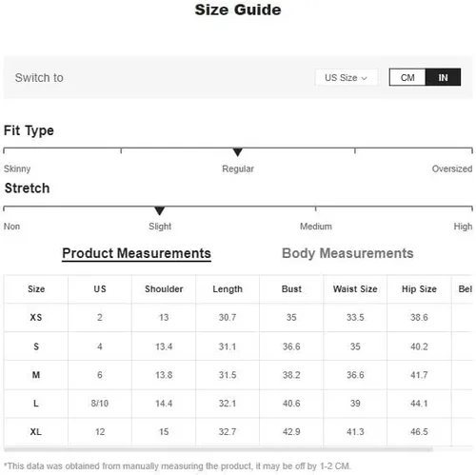Switch units to CM
The image size is (476, 475).
pos(407,77)
